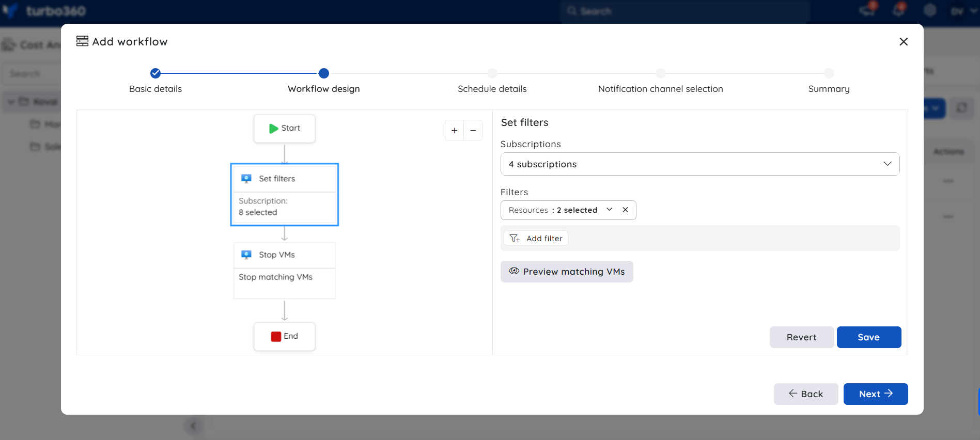Screen dimensions: 980x440
Task: Focus the sidebar Search field behind dialog
Action: pyautogui.click(x=31, y=74)
